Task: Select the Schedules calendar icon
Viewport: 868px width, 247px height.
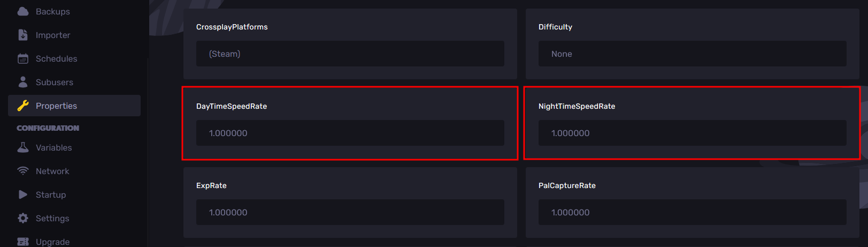Action: coord(23,58)
